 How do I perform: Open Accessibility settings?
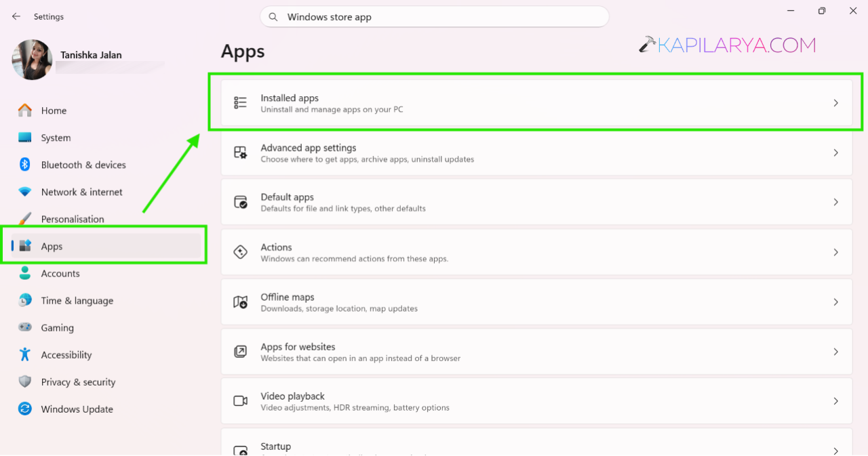pos(107,354)
